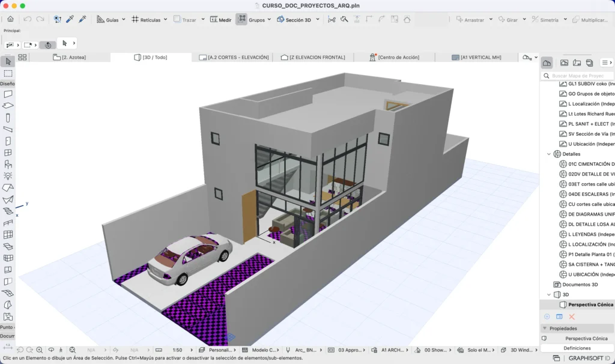The height and width of the screenshot is (364, 615).
Task: Open the Arrastrar dropdown arrow
Action: pyautogui.click(x=491, y=19)
